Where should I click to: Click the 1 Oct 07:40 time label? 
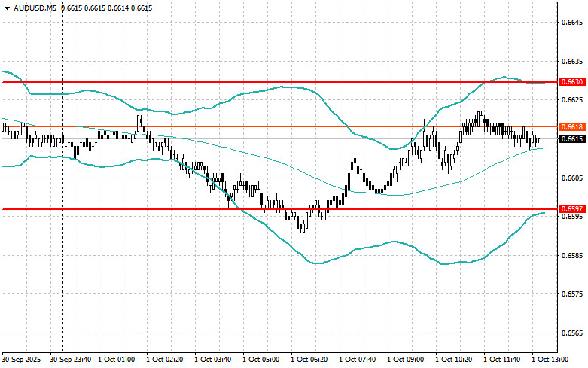358,360
